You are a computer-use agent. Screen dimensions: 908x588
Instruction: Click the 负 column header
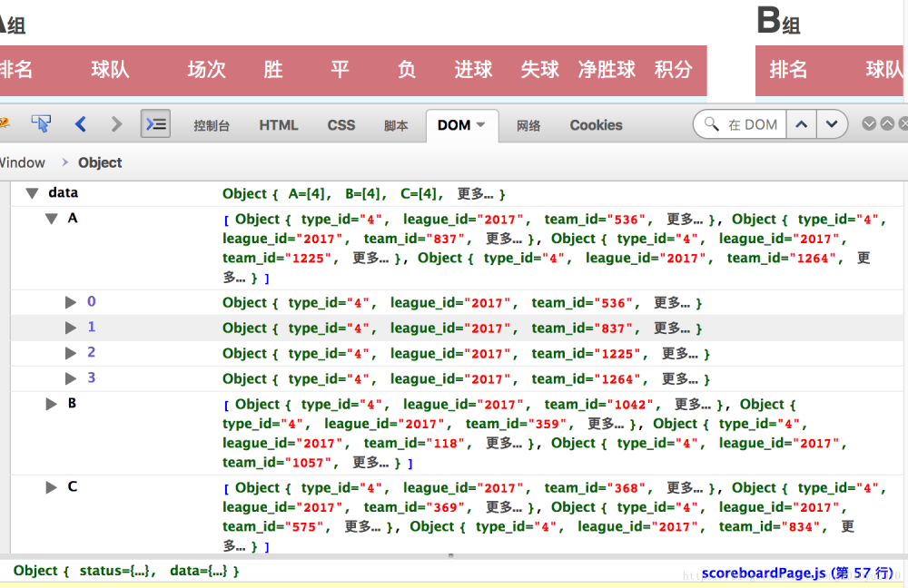407,70
